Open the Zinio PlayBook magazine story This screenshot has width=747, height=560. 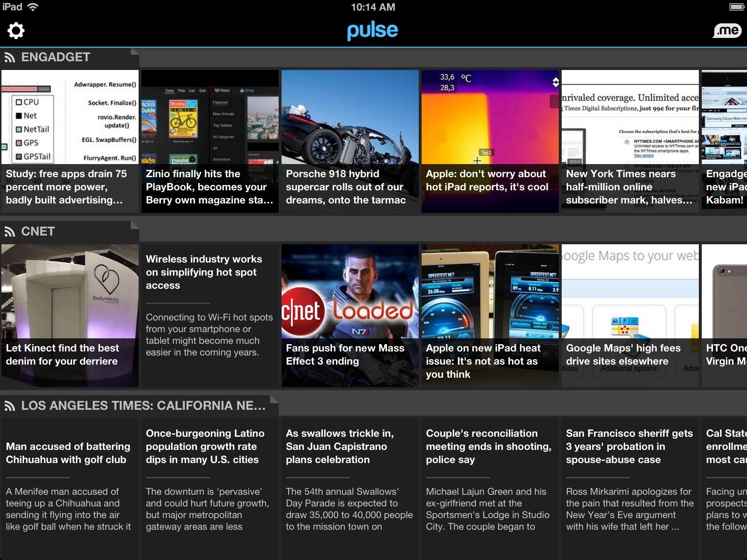coord(210,141)
